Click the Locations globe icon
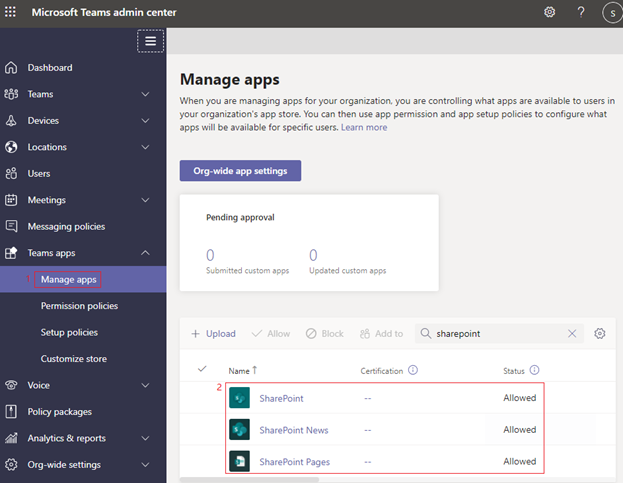The height and width of the screenshot is (483, 623). [11, 147]
